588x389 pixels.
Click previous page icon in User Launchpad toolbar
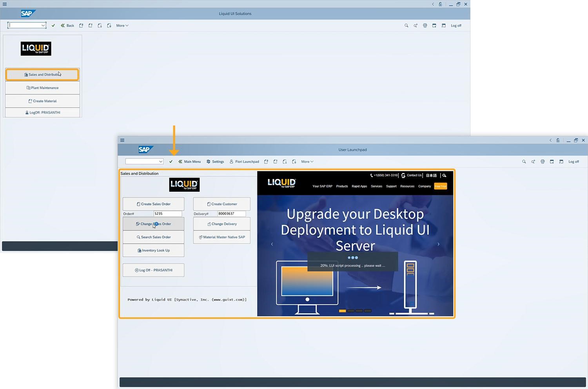(x=276, y=162)
